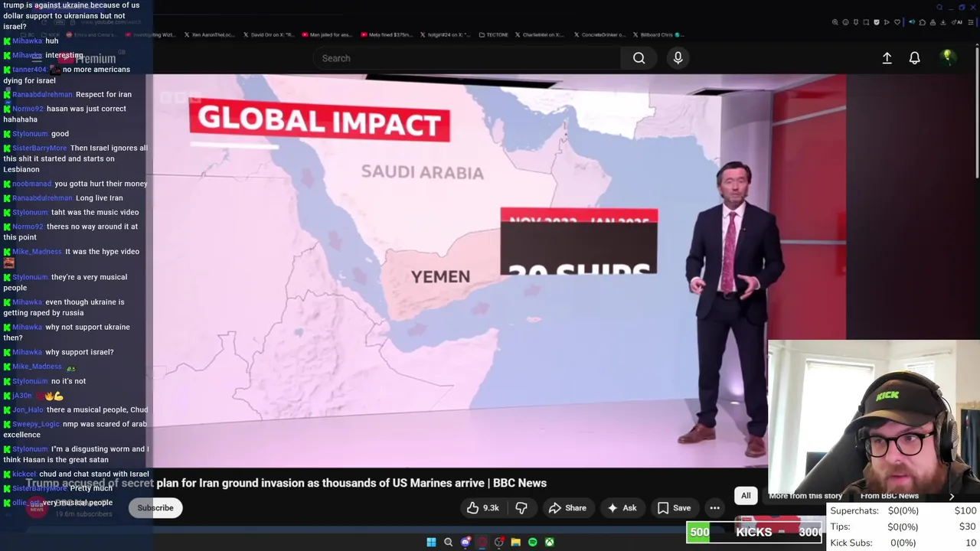The image size is (980, 551).
Task: Open the TECTONE bookmark folder tab
Action: click(492, 34)
